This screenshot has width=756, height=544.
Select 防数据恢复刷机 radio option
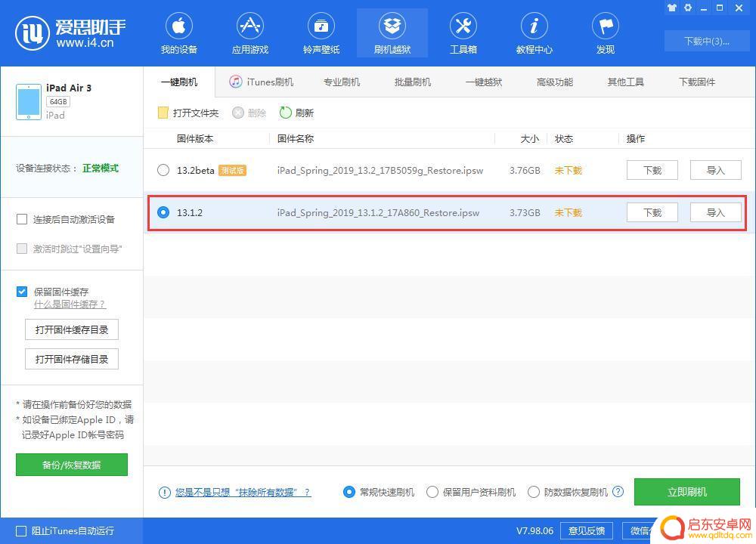click(x=534, y=492)
